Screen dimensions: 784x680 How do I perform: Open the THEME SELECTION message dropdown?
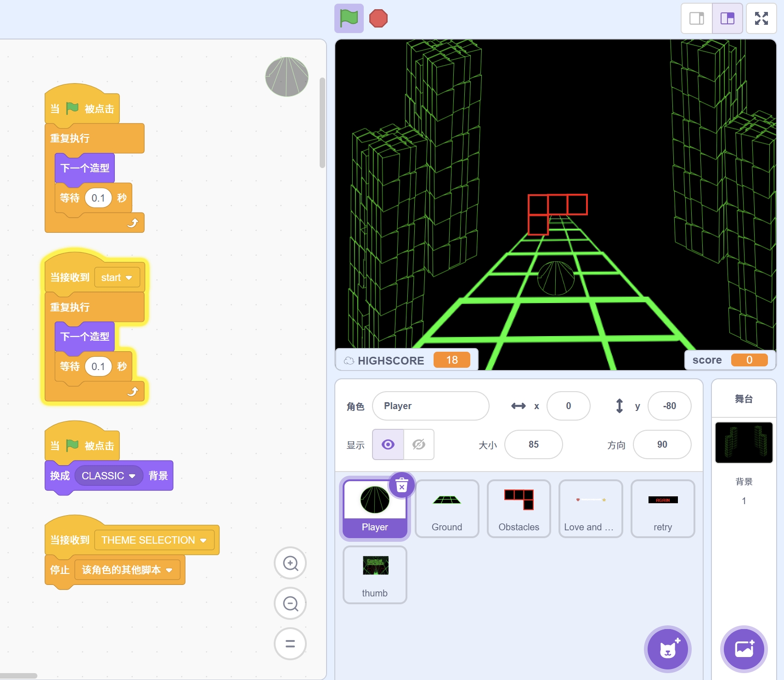pos(203,540)
